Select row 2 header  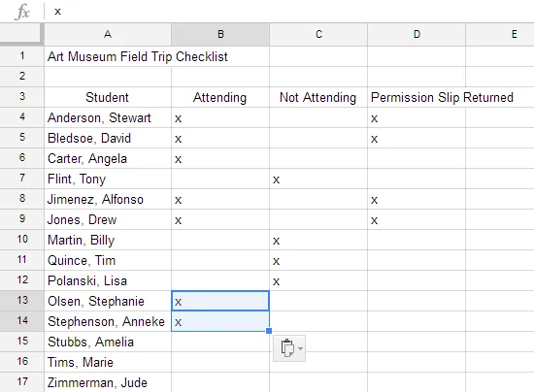coord(21,77)
